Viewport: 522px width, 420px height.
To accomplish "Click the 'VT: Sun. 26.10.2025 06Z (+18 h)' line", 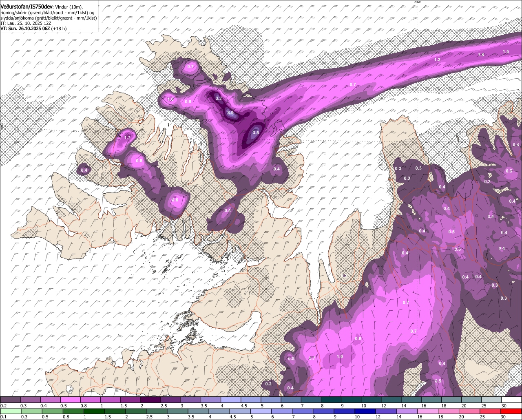I will coord(33,29).
